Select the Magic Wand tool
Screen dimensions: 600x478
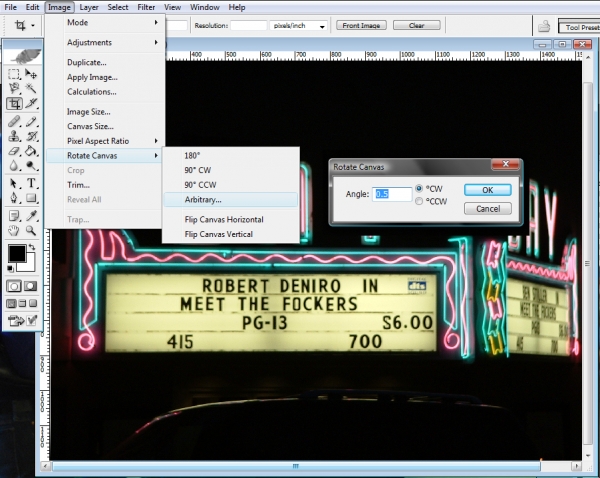click(31, 88)
